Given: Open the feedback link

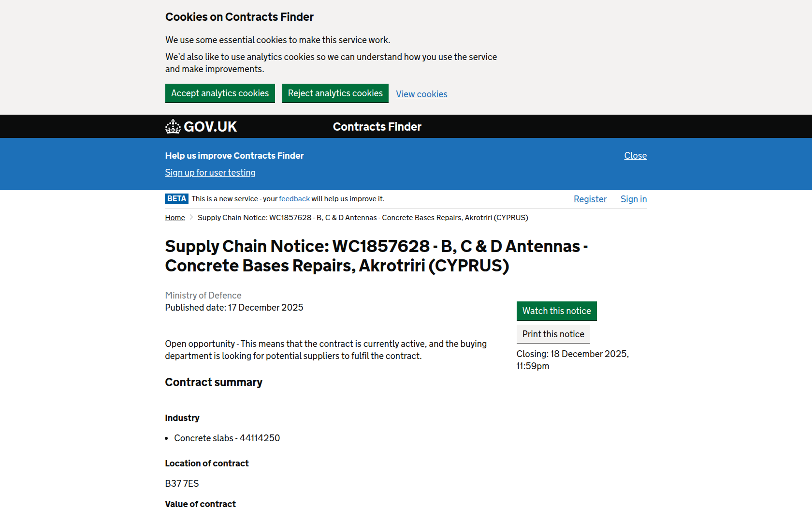Looking at the screenshot, I should coord(294,199).
